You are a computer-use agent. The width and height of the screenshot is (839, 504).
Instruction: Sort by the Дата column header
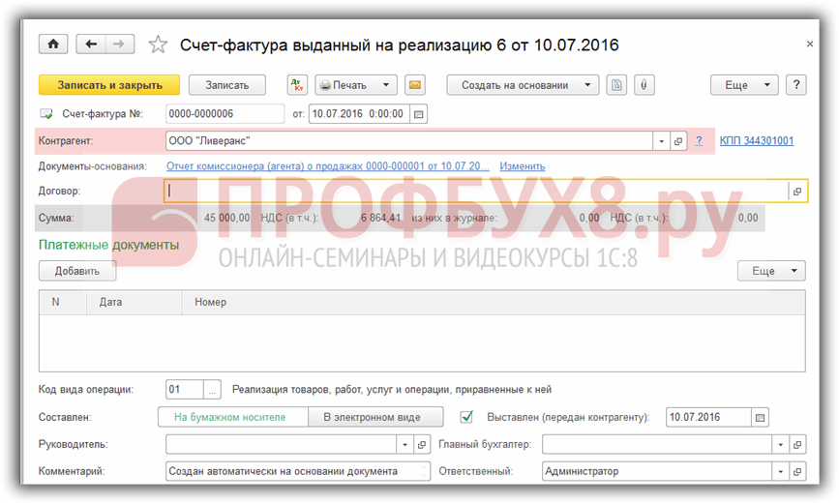pyautogui.click(x=135, y=302)
